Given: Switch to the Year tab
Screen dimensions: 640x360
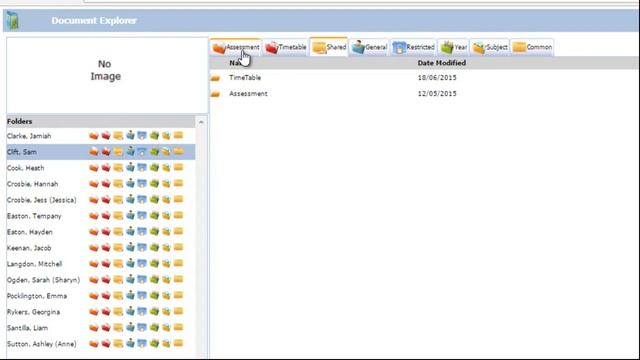Looking at the screenshot, I should (453, 47).
